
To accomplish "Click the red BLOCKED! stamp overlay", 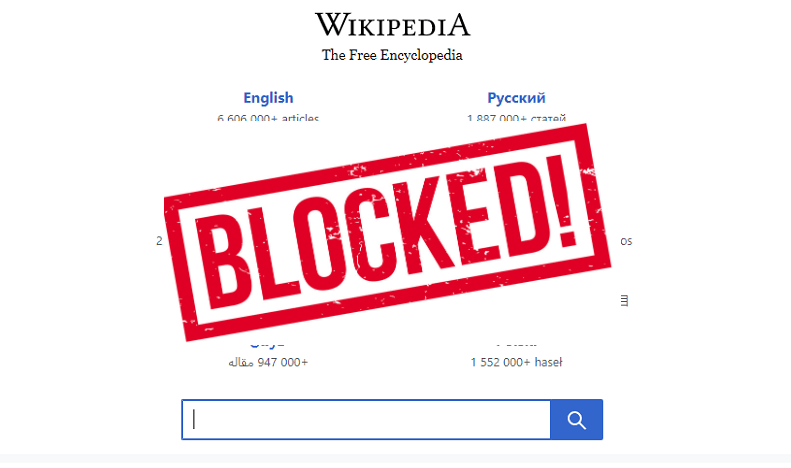I will (387, 232).
